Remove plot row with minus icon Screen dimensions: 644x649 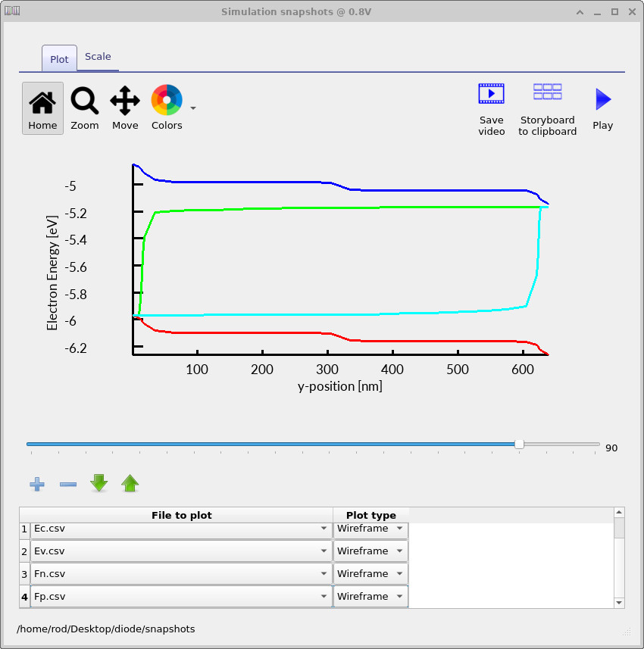point(68,483)
